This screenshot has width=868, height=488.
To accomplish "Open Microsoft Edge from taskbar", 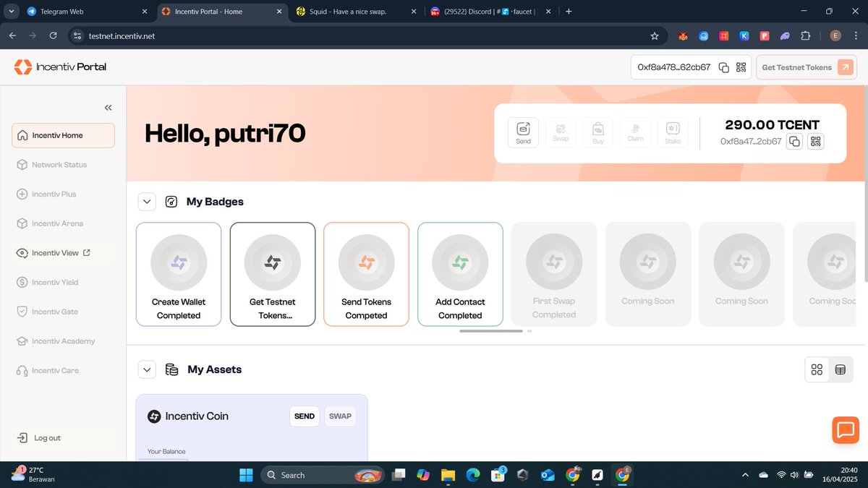I will pyautogui.click(x=472, y=475).
